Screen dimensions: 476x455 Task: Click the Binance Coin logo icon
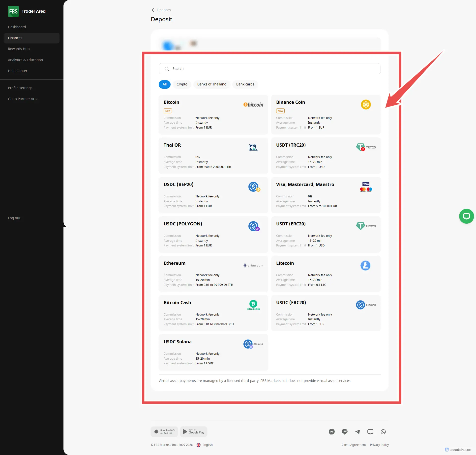[366, 105]
